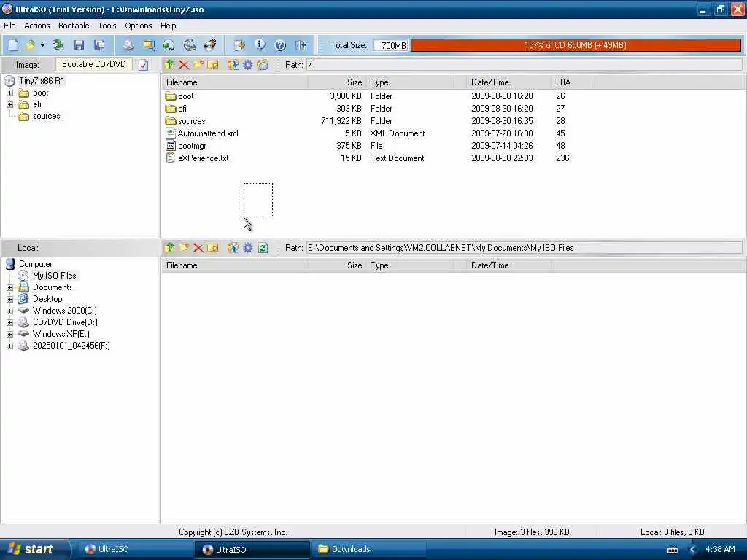Select My ISO Files in Local tree

(54, 276)
